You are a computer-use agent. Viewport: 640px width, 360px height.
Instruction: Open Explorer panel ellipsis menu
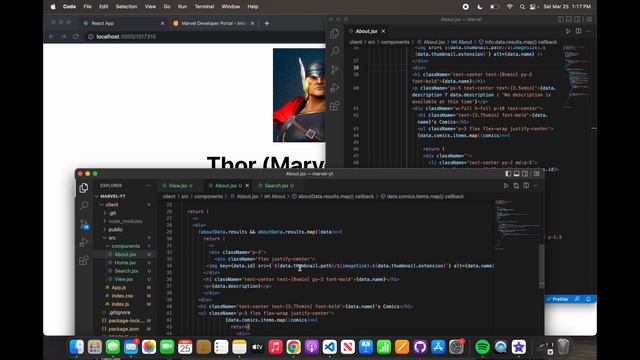click(148, 186)
